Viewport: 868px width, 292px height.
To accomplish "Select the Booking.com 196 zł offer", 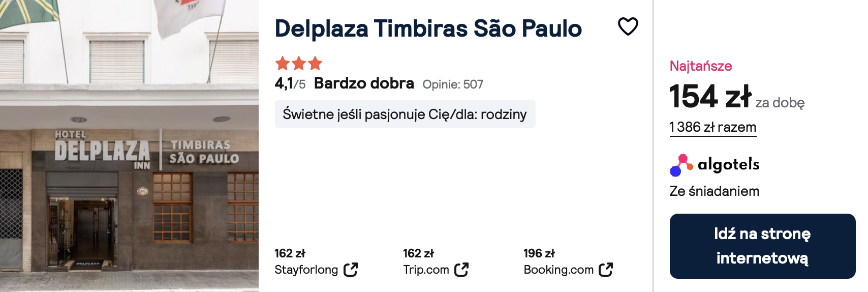I will tap(568, 262).
